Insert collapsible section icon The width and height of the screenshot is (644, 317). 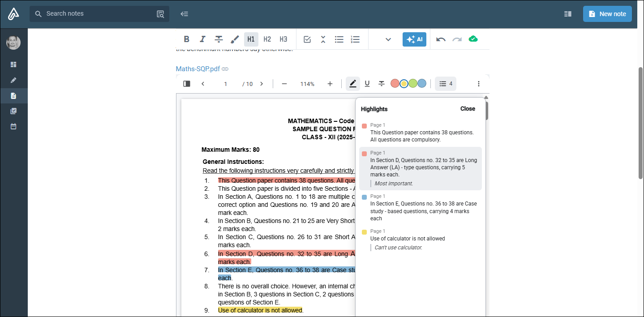pos(323,39)
